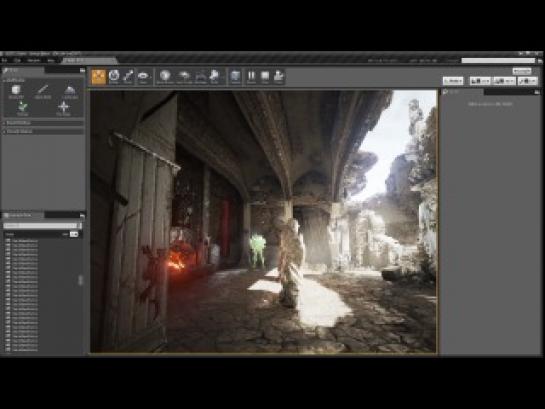Pause the running simulation
Image resolution: width=545 pixels, height=409 pixels.
(251, 76)
